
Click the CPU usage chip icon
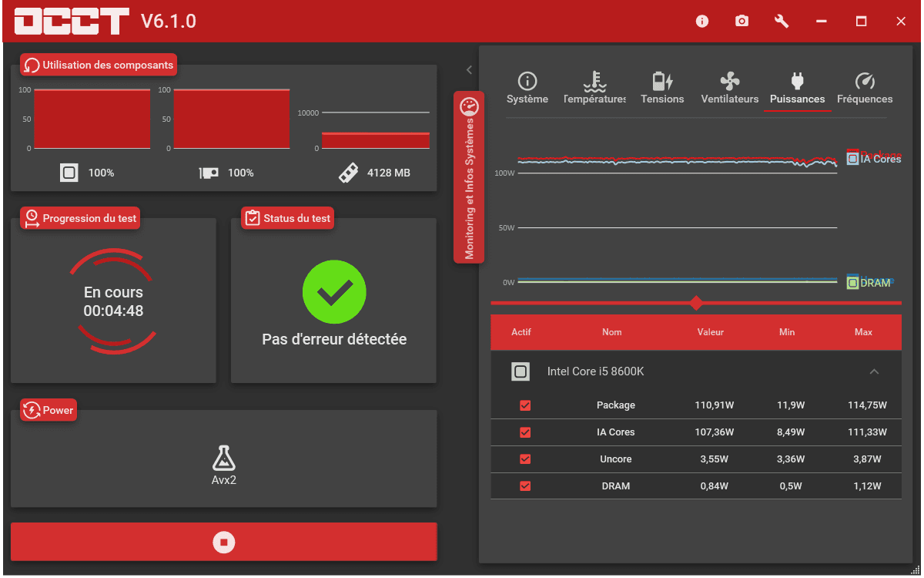69,173
